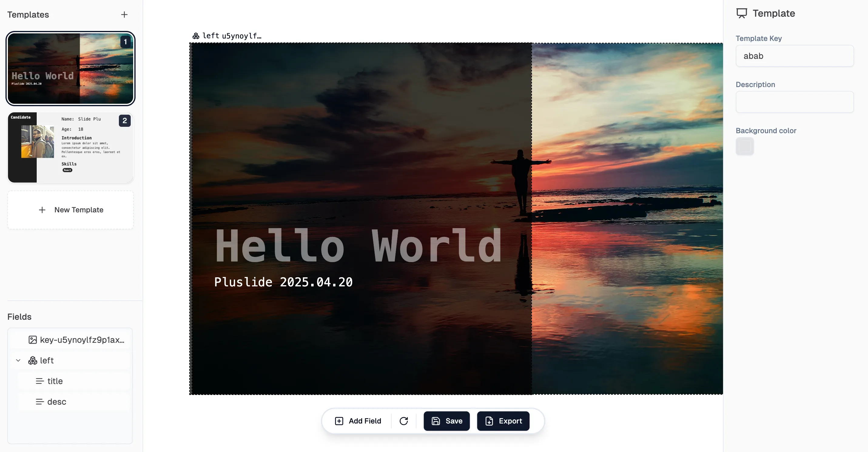
Task: Click the Save button
Action: click(x=446, y=421)
